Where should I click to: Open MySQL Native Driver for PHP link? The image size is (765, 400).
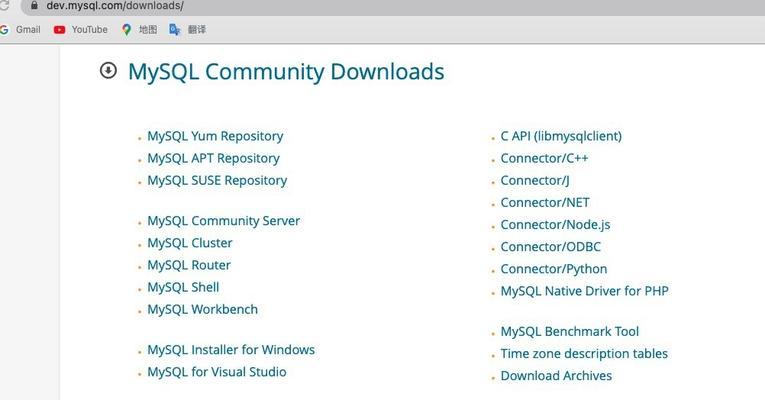(584, 291)
